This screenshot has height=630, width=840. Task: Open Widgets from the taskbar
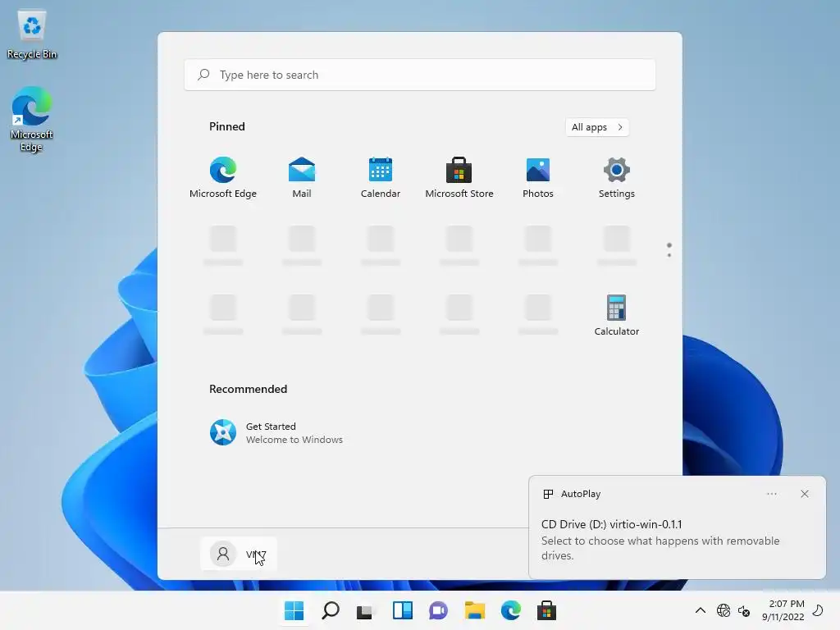(402, 610)
